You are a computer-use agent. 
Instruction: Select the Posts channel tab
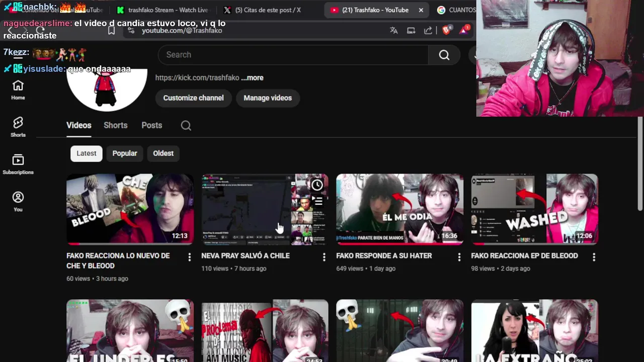(152, 126)
